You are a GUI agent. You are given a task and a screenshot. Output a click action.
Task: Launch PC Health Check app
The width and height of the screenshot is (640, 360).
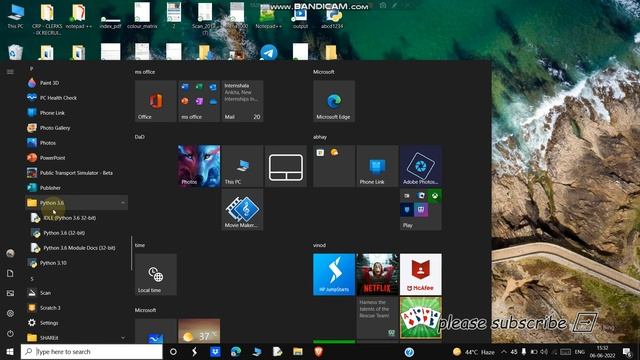77,98
